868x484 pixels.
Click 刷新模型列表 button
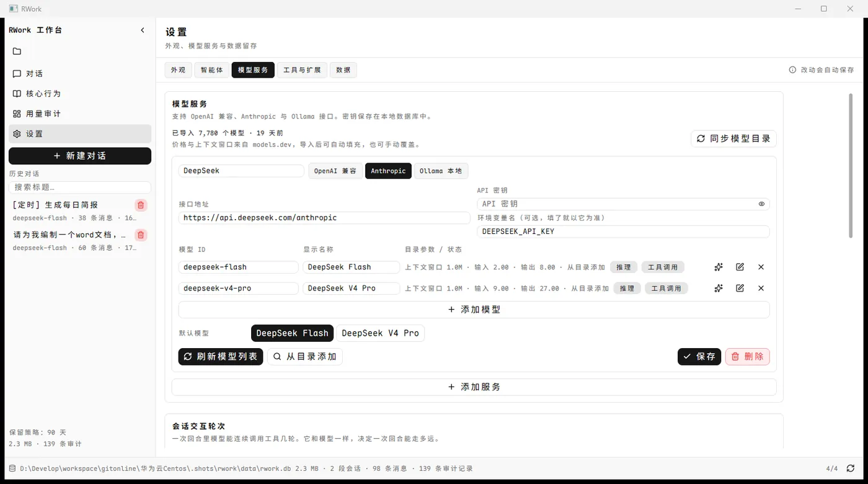[x=221, y=357]
